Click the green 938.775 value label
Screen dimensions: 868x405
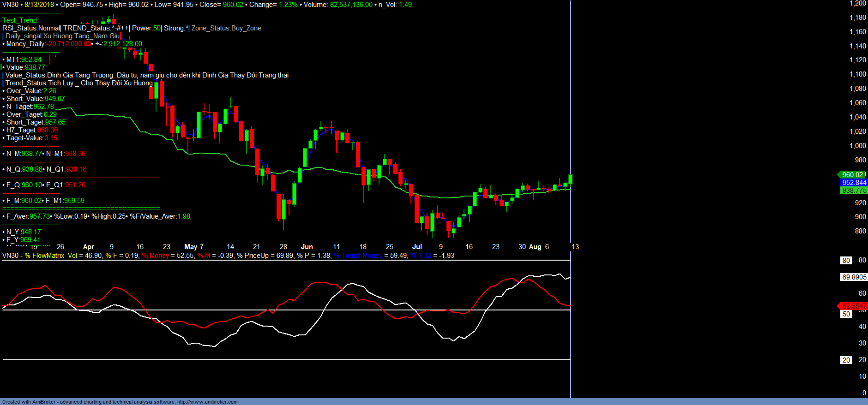coord(854,191)
